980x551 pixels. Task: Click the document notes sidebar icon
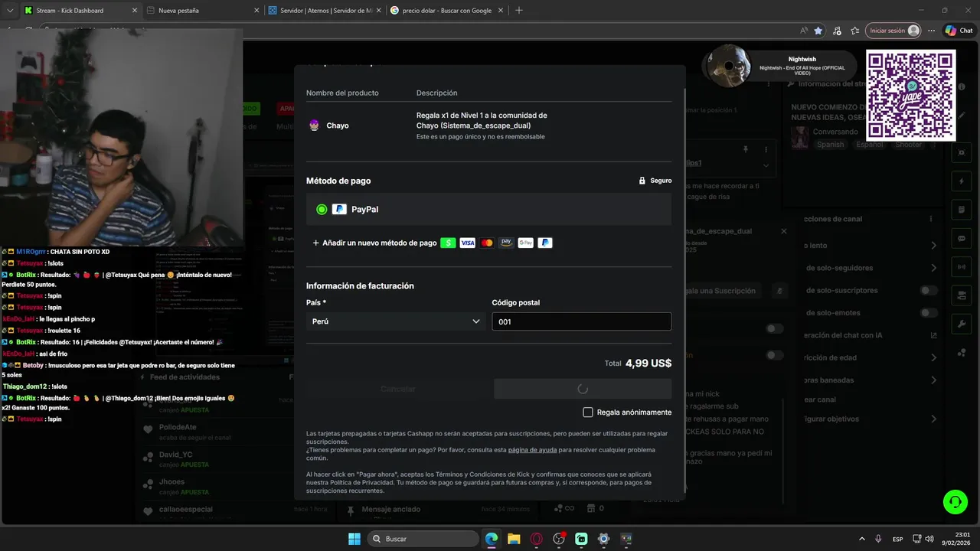(962, 210)
